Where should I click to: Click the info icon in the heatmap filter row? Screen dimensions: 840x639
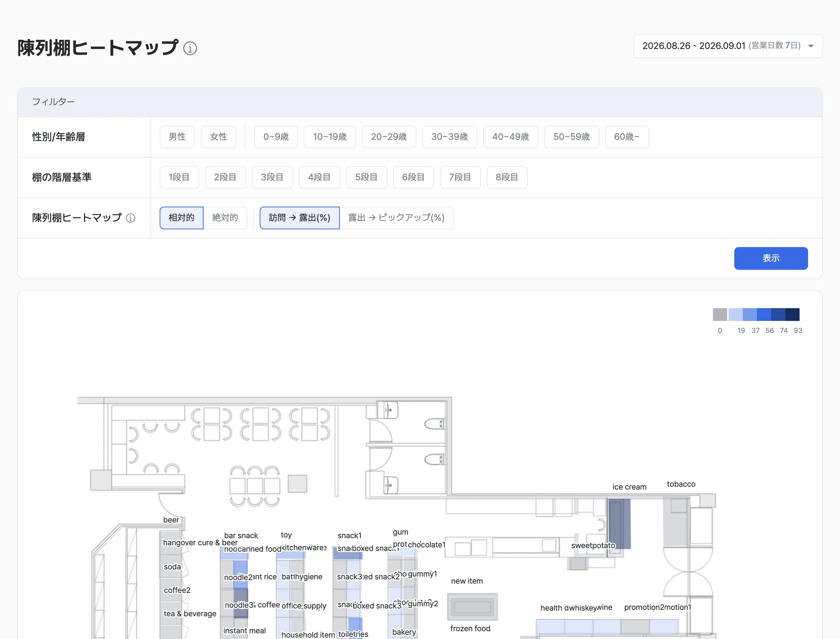click(131, 218)
